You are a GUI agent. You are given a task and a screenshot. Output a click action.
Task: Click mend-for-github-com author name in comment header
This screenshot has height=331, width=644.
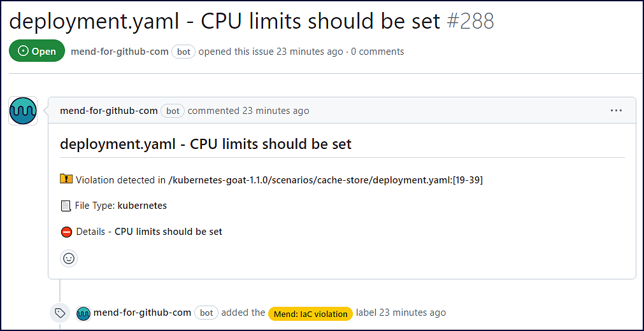click(x=108, y=111)
